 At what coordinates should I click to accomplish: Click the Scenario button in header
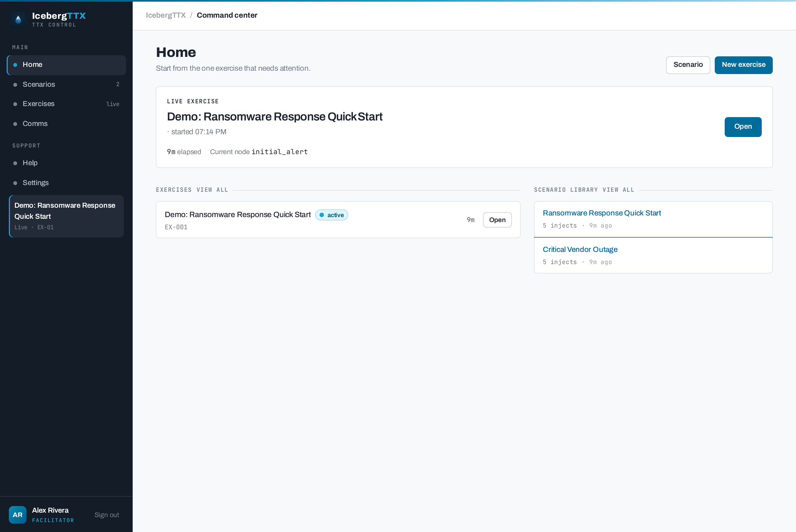pyautogui.click(x=688, y=65)
